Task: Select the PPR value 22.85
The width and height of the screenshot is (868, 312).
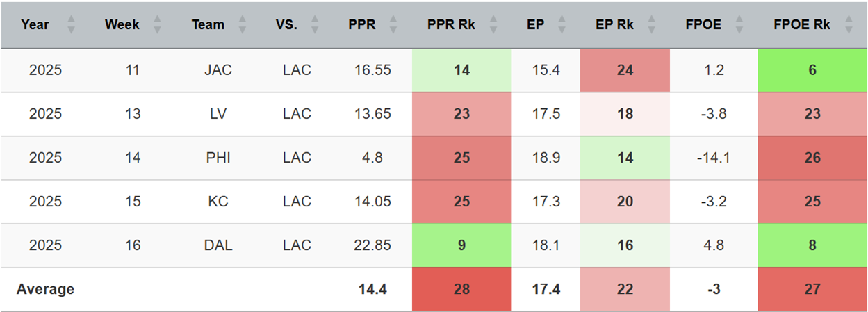Action: [x=372, y=245]
